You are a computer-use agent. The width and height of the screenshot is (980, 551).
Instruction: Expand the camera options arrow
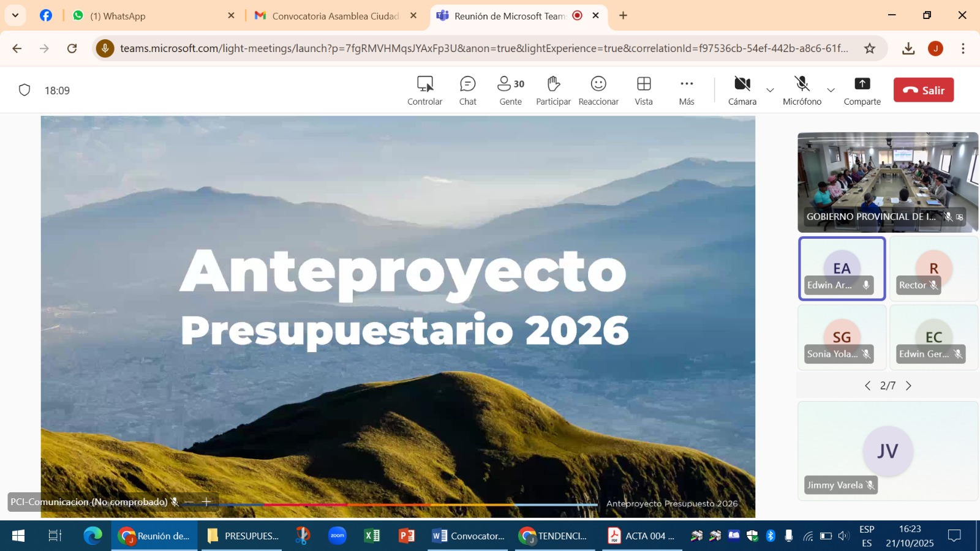(x=771, y=90)
